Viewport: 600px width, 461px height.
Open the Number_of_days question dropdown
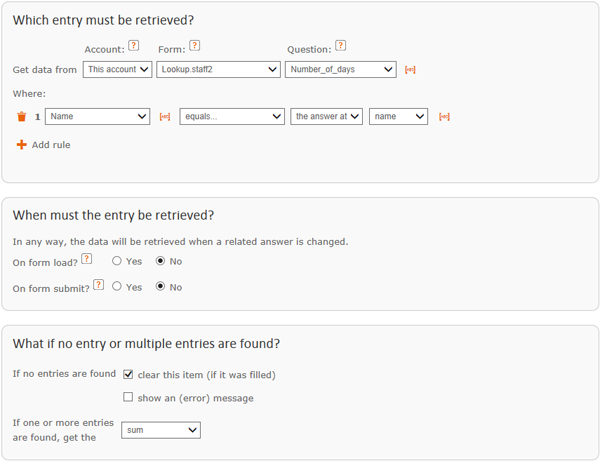(341, 70)
